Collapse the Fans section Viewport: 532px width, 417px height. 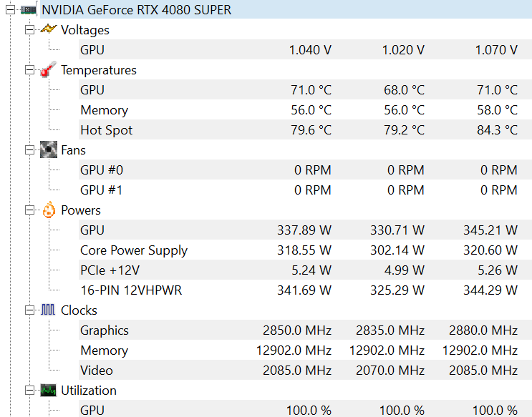pyautogui.click(x=30, y=150)
